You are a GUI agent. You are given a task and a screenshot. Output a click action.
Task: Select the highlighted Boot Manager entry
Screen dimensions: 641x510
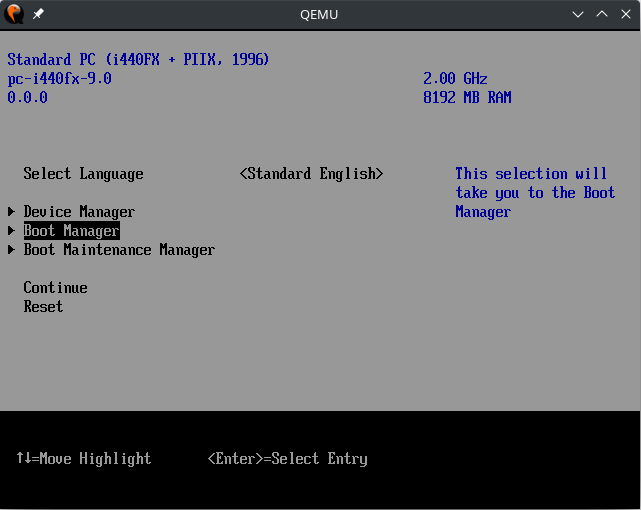[71, 231]
